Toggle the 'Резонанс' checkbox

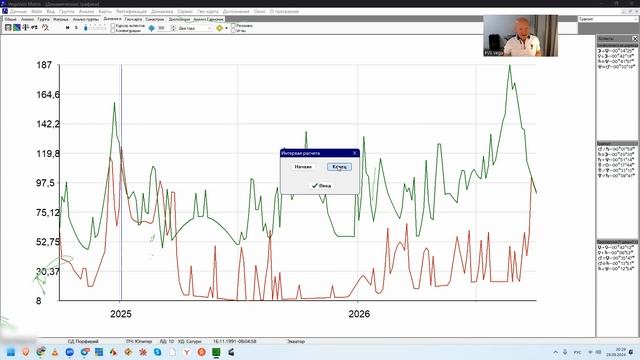click(x=233, y=25)
